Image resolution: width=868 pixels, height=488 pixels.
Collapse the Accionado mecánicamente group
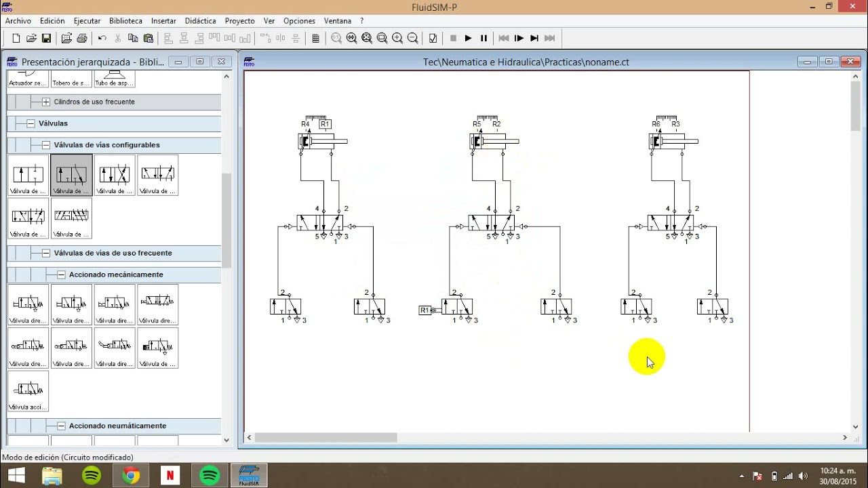click(x=61, y=274)
